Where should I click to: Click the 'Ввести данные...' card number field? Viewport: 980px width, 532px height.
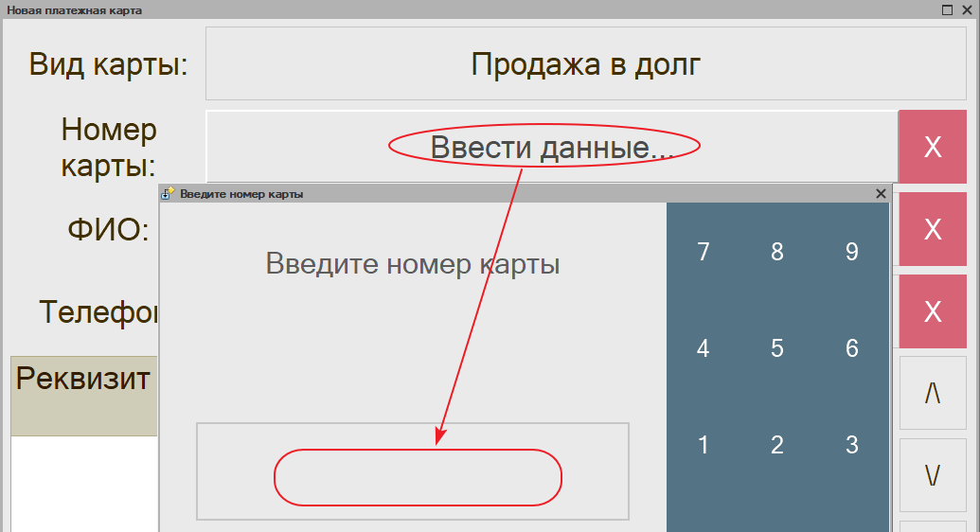(551, 147)
